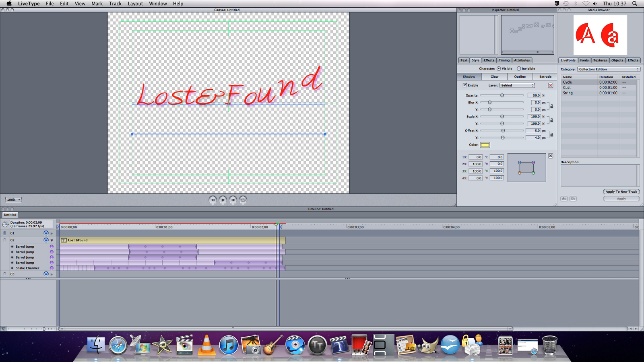The height and width of the screenshot is (362, 644).
Task: Toggle the first Barrel Jump effect enable button
Action: click(52, 247)
